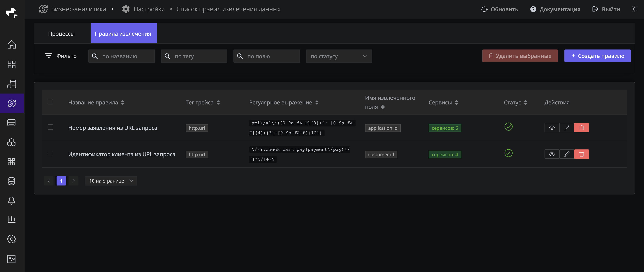Check the 'Номер заявления из URL запроса' row
This screenshot has width=644, height=272.
(50, 127)
